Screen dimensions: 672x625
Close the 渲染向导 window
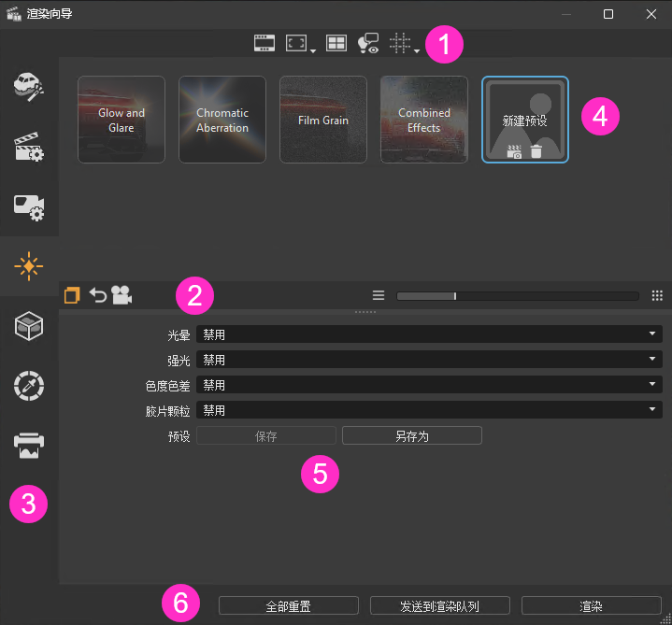tap(651, 14)
